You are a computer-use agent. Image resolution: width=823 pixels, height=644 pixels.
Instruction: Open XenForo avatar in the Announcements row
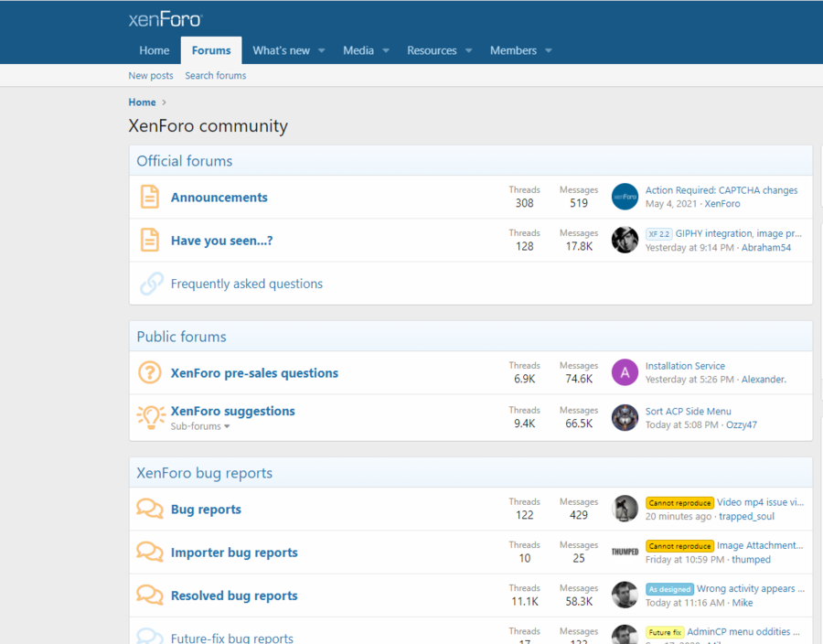click(x=625, y=197)
